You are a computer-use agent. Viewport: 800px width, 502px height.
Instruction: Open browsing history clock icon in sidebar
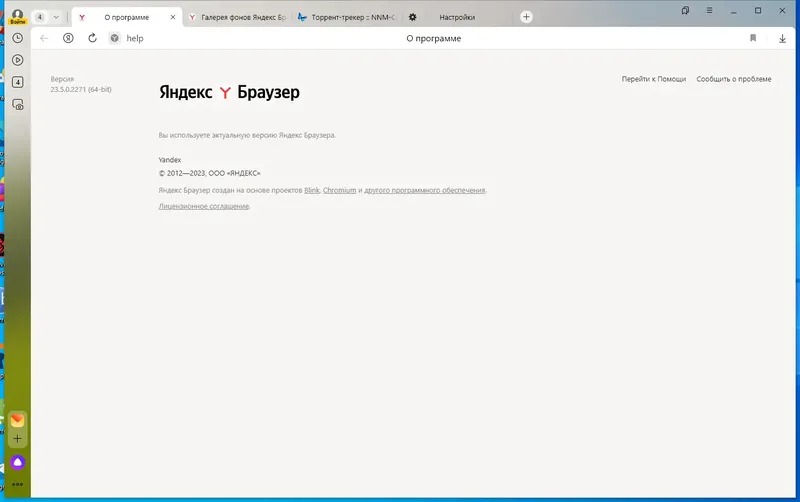click(17, 38)
